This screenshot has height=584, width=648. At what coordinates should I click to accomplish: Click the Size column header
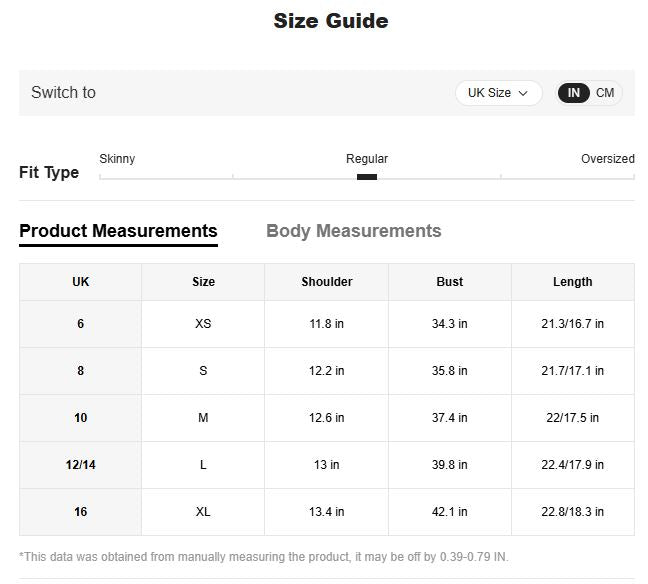[x=203, y=282]
